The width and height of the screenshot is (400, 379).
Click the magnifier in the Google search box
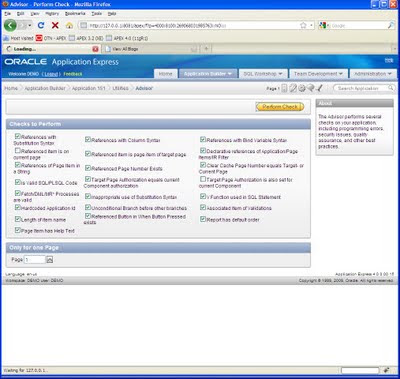pyautogui.click(x=391, y=25)
